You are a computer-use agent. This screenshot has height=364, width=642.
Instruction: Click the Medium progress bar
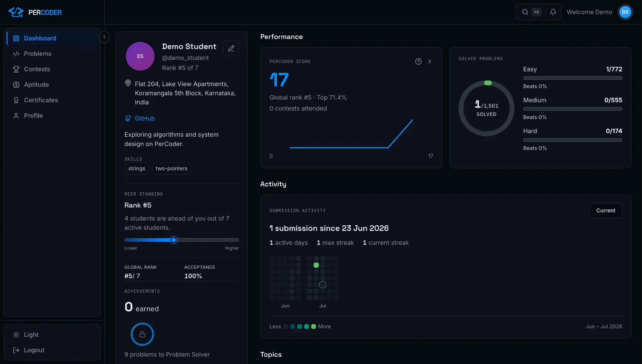point(573,109)
